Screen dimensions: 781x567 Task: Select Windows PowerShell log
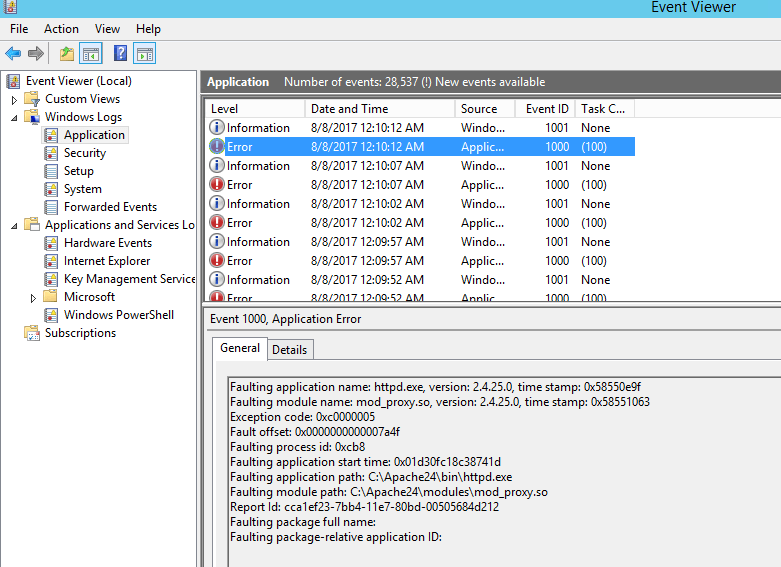[x=118, y=315]
